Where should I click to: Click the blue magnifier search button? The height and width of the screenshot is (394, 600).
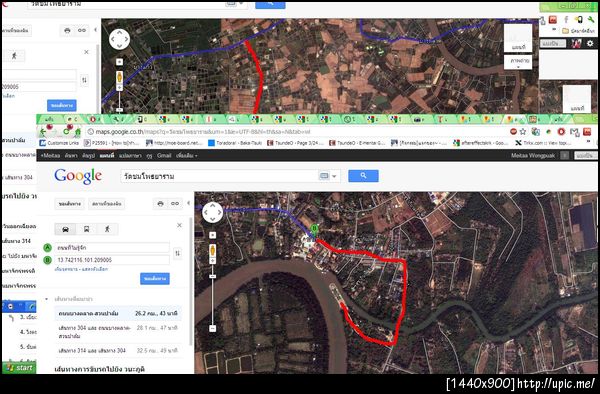(363, 176)
